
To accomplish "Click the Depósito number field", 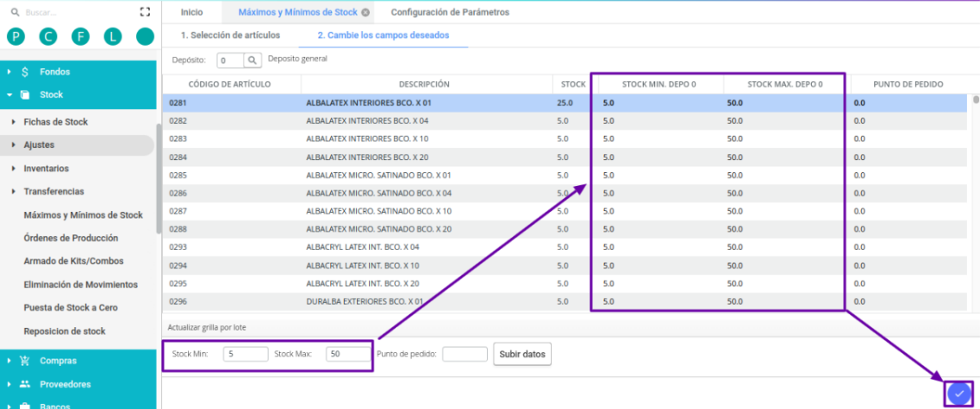I will (230, 60).
